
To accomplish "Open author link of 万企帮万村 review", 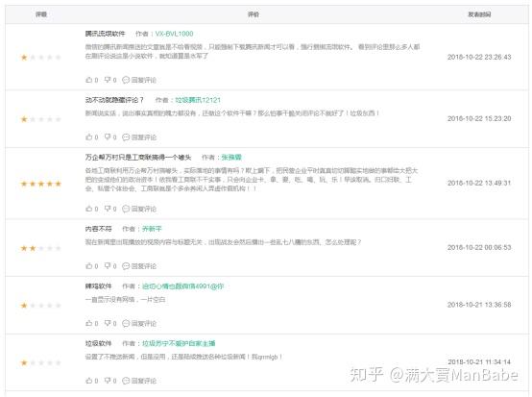I will [231, 158].
